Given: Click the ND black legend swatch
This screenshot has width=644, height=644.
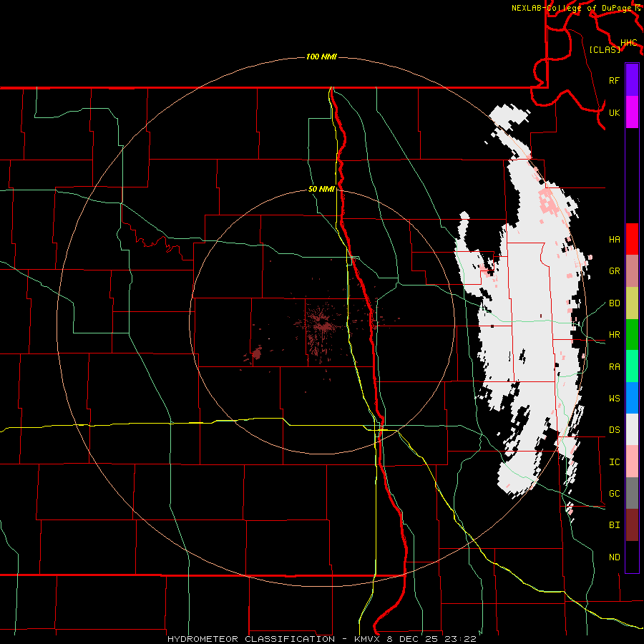Looking at the screenshot, I should pyautogui.click(x=632, y=557).
